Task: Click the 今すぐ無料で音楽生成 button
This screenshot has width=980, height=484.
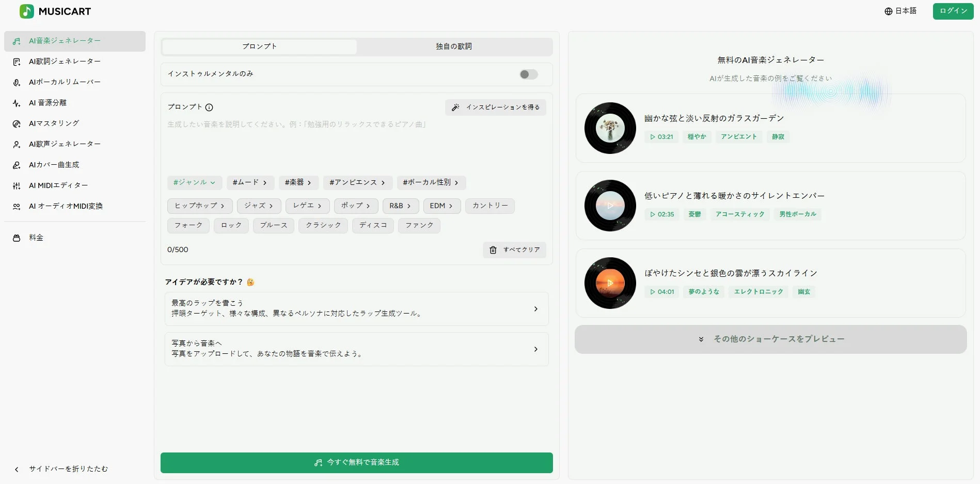Action: pos(356,462)
